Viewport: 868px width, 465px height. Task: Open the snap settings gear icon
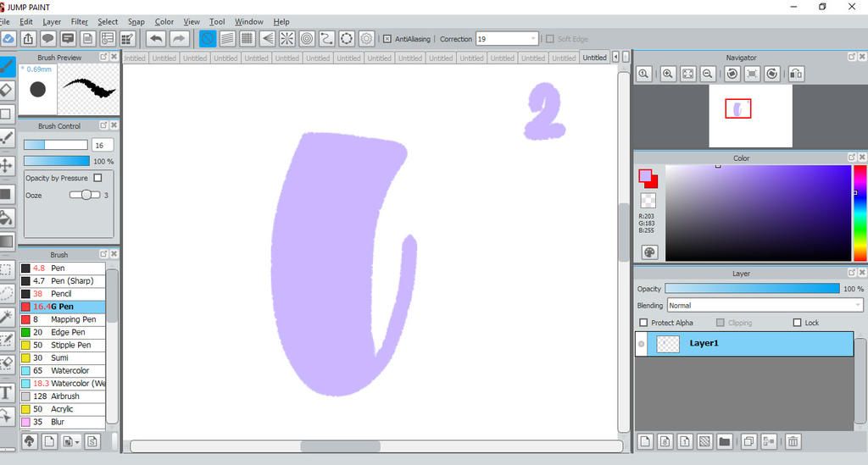pos(366,39)
